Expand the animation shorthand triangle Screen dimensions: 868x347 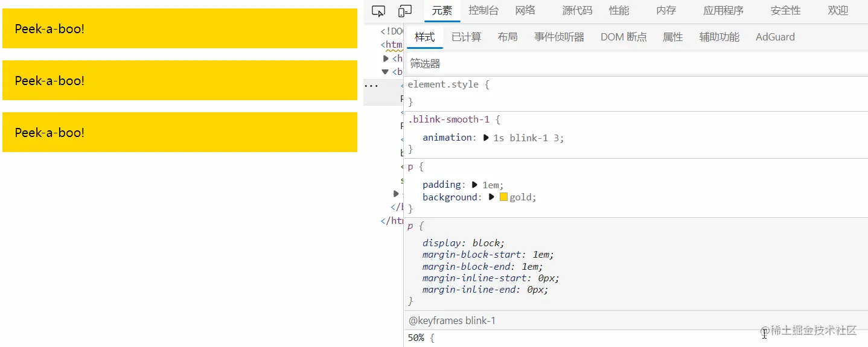pos(487,138)
